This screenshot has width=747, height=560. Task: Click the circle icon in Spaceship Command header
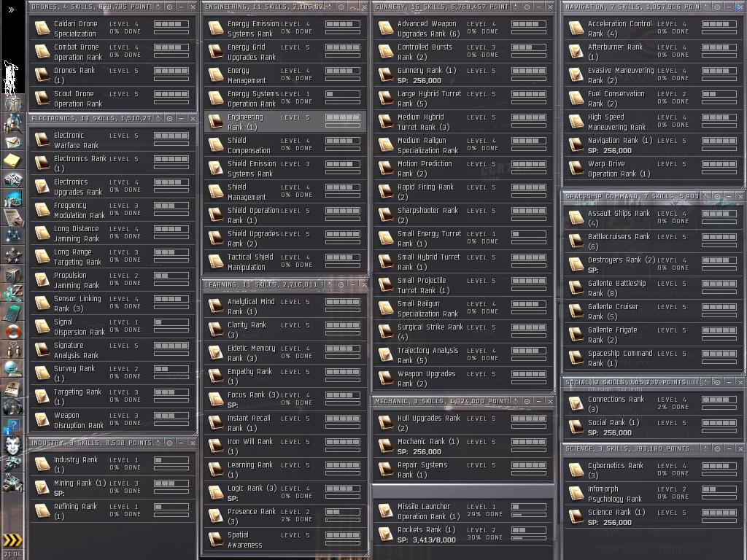(x=718, y=196)
